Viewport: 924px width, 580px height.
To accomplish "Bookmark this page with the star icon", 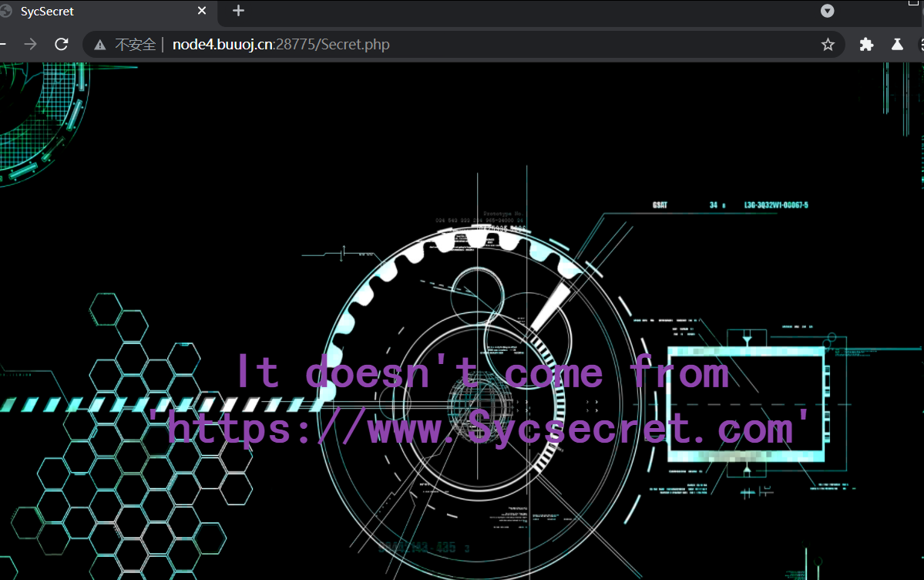I will coord(828,44).
